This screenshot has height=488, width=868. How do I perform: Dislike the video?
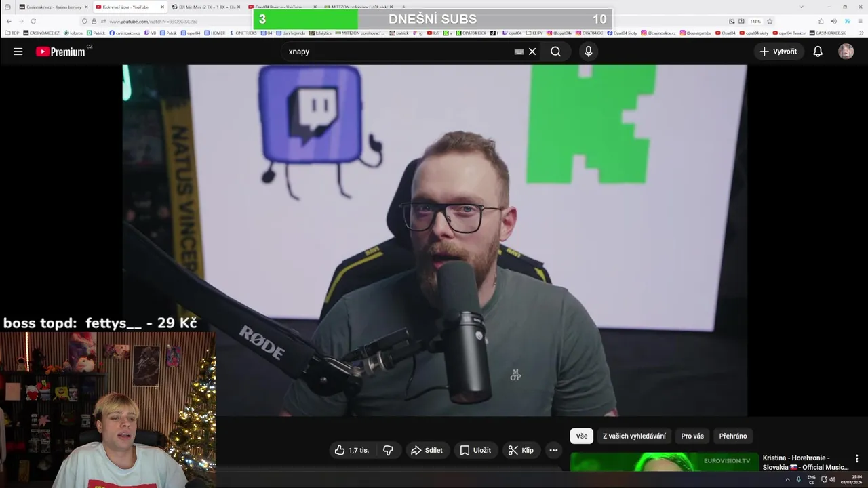388,450
